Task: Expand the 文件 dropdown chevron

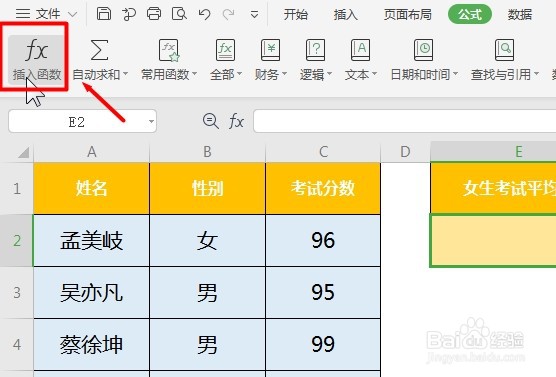Action: [72, 15]
